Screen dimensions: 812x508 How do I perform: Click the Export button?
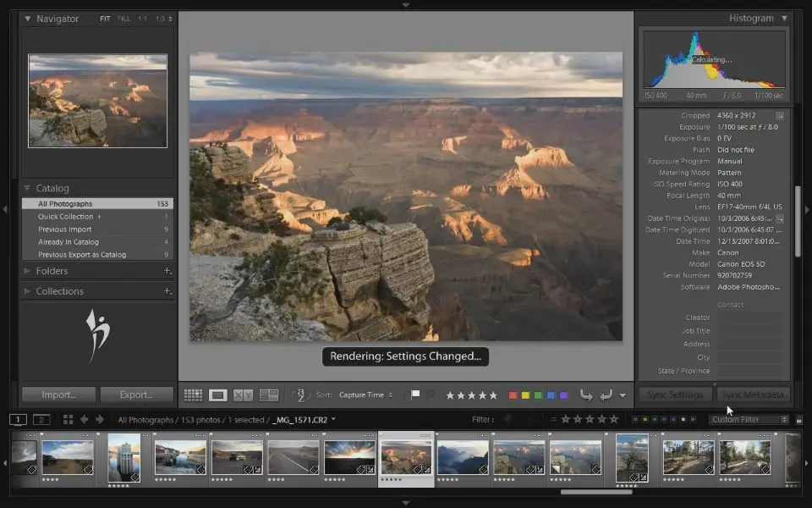(x=136, y=395)
